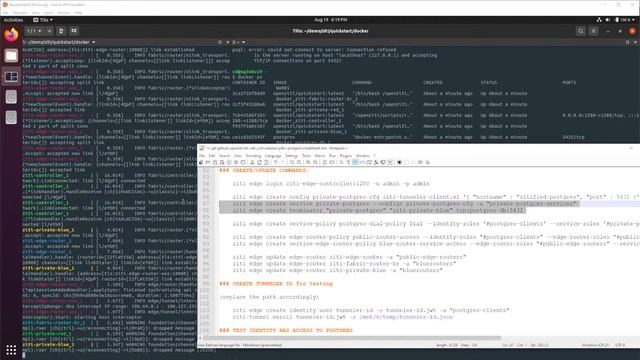
Task: Open the Settings menu in Notepad++
Action: (291, 156)
